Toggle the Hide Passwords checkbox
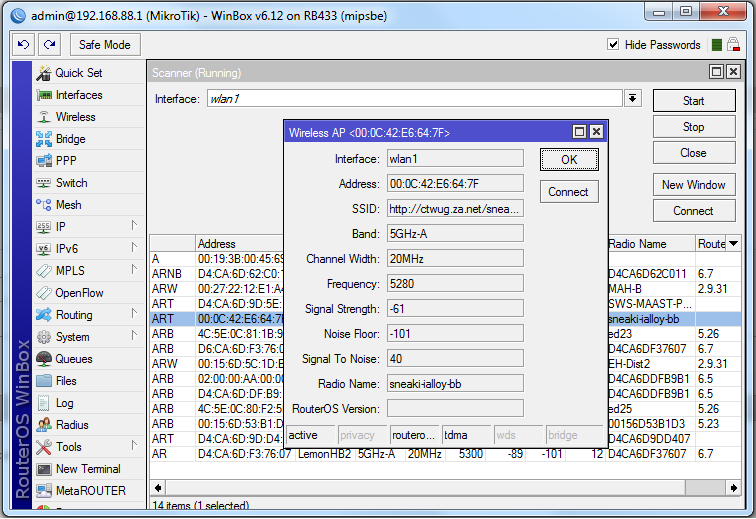 pos(613,45)
